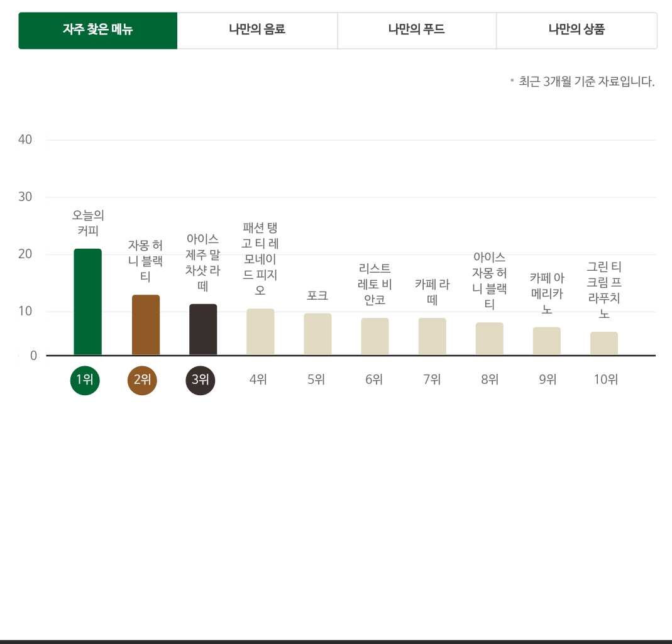Select the 나만의 푸드 tab

[416, 30]
